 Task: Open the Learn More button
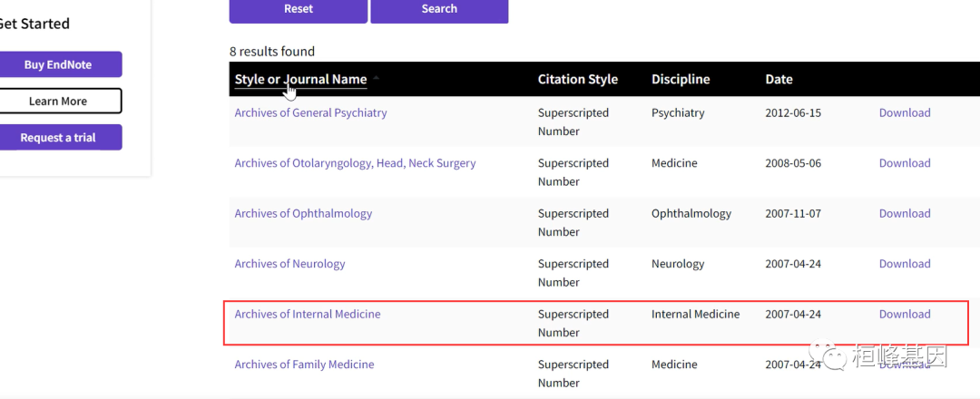(58, 101)
